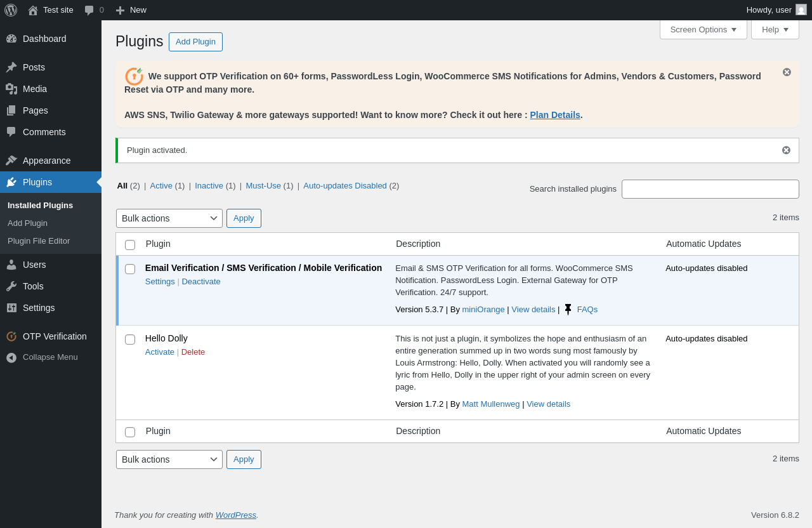Expand the Help panel

point(775,29)
